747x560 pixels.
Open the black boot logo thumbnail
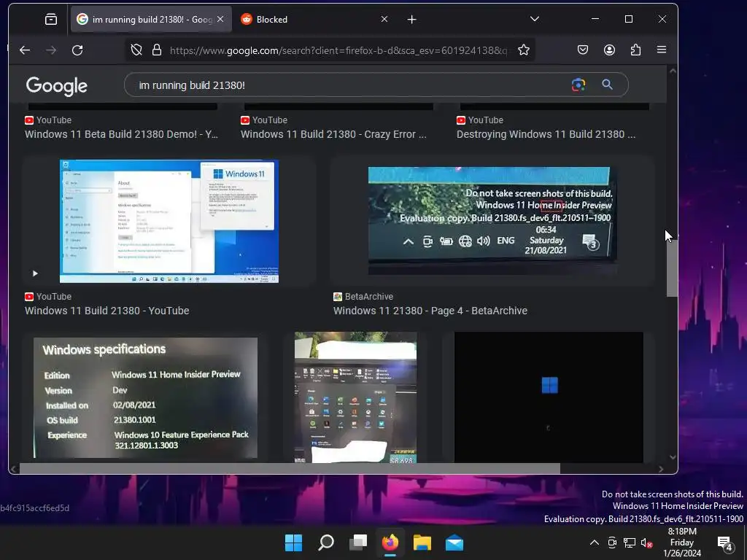tap(549, 397)
